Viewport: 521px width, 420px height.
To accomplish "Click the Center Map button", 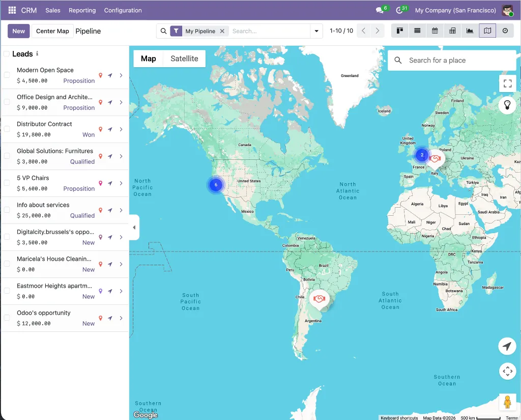I will pos(52,31).
